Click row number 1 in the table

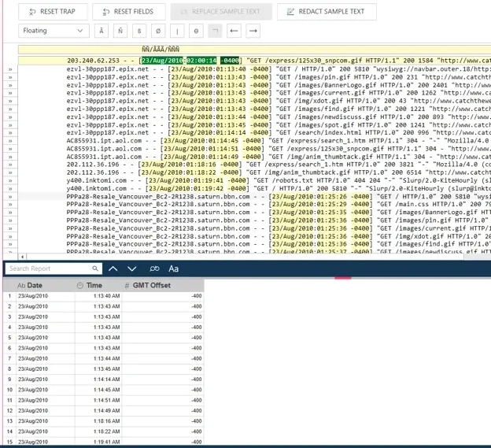pyautogui.click(x=9, y=296)
